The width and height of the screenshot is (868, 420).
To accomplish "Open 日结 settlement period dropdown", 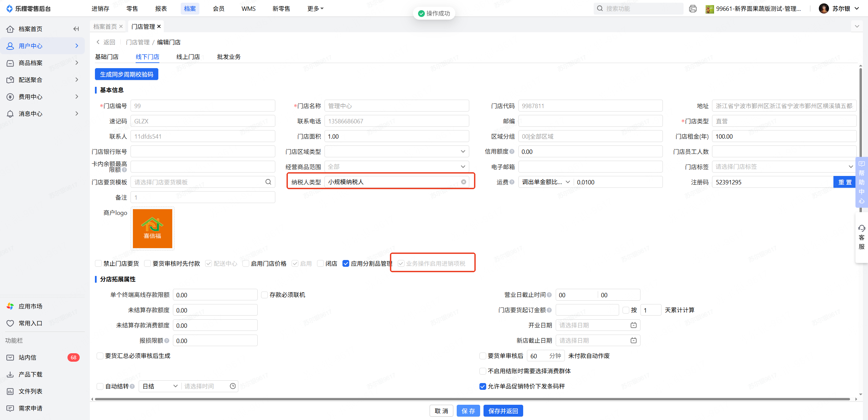I will tap(160, 386).
